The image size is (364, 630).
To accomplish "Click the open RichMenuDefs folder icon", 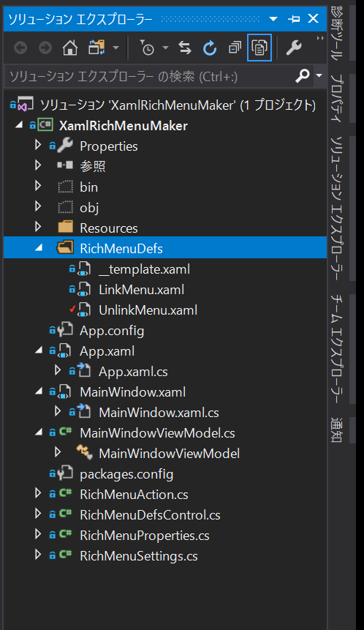I will [65, 247].
